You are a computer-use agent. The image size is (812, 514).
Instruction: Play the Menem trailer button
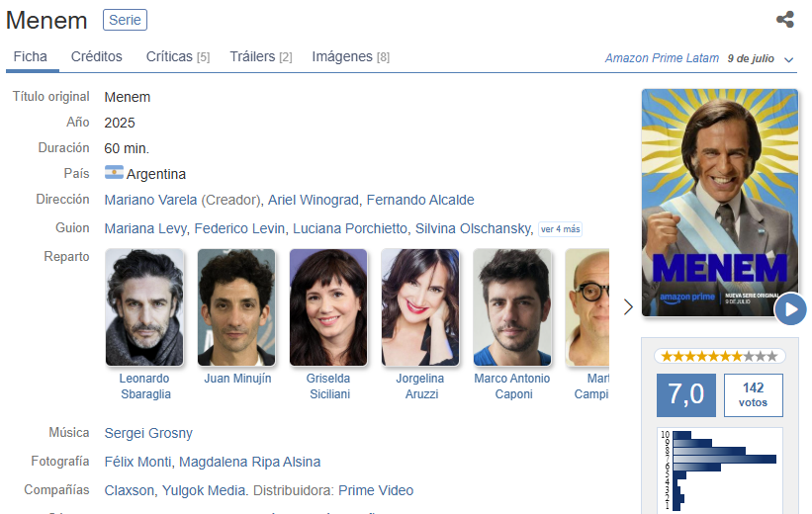tap(790, 309)
